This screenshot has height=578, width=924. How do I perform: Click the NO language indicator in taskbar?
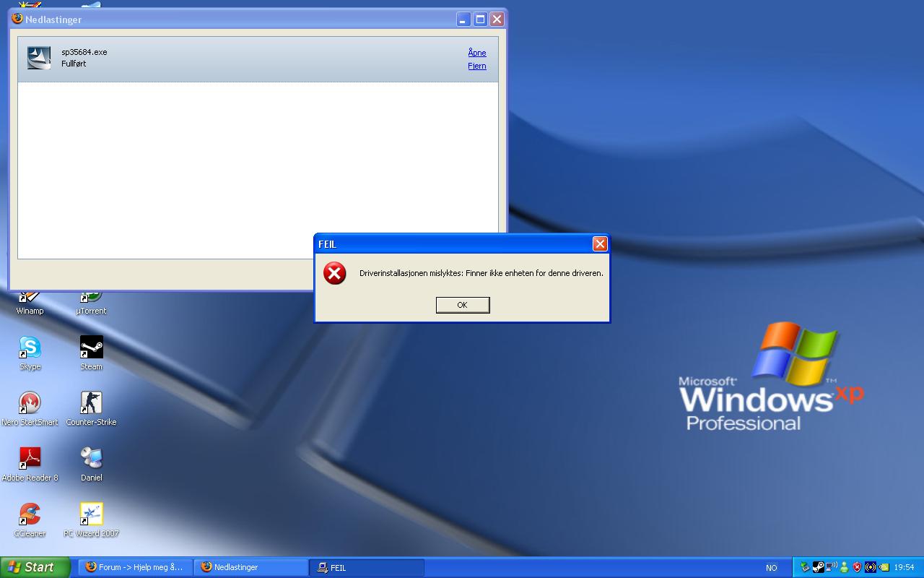[772, 568]
